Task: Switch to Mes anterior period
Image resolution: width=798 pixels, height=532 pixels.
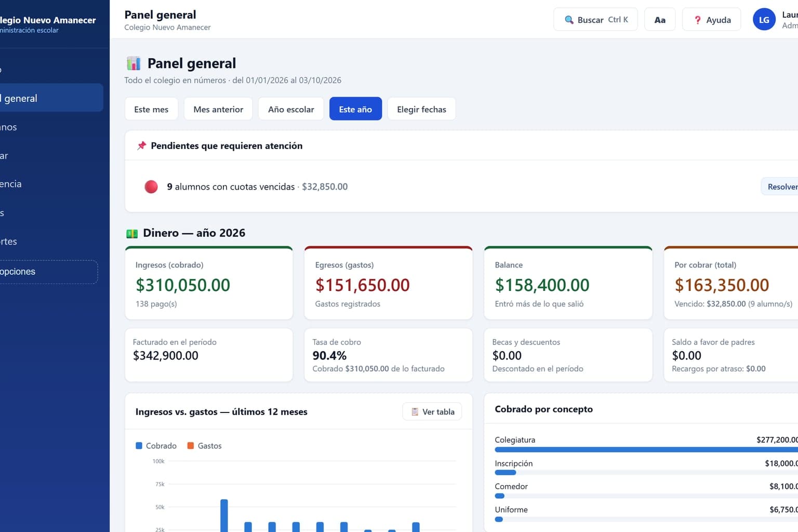Action: pos(218,109)
